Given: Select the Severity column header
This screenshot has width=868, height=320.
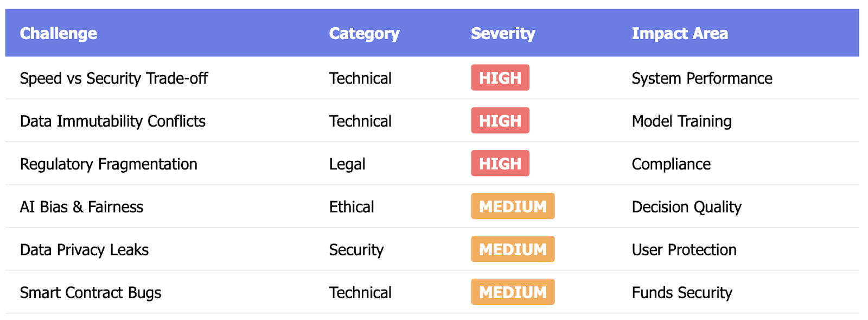Looking at the screenshot, I should coord(503,34).
